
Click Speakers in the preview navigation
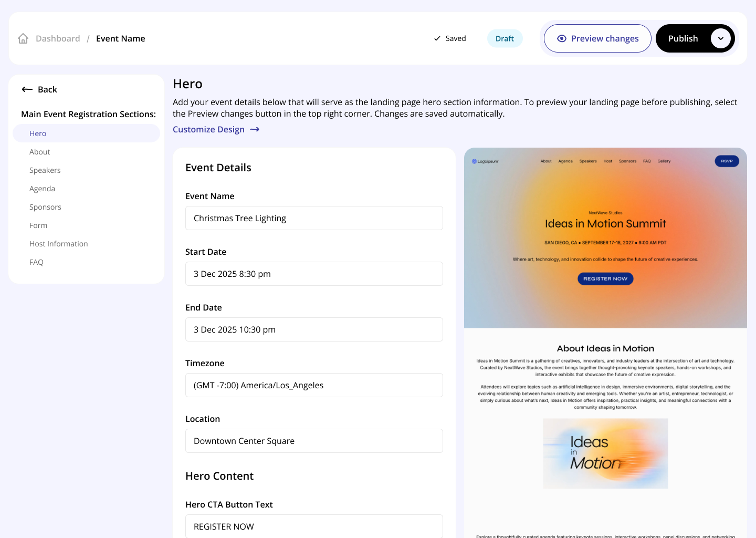pyautogui.click(x=588, y=161)
